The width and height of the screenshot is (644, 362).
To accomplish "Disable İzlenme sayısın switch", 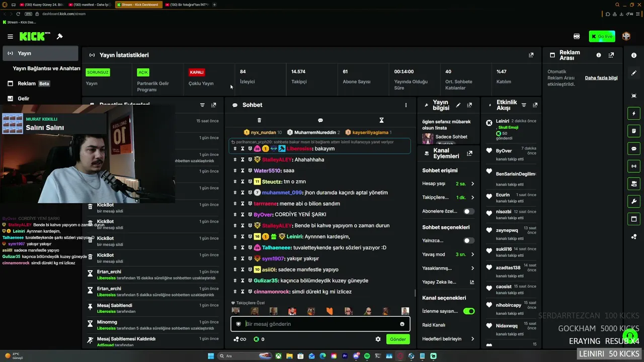I will pos(468,311).
